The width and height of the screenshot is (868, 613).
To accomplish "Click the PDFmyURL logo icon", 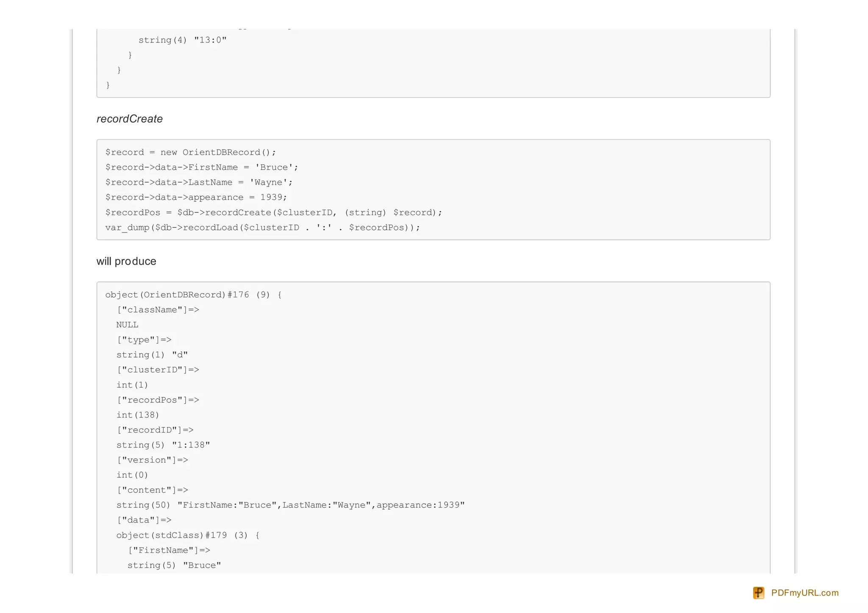I will 758,593.
